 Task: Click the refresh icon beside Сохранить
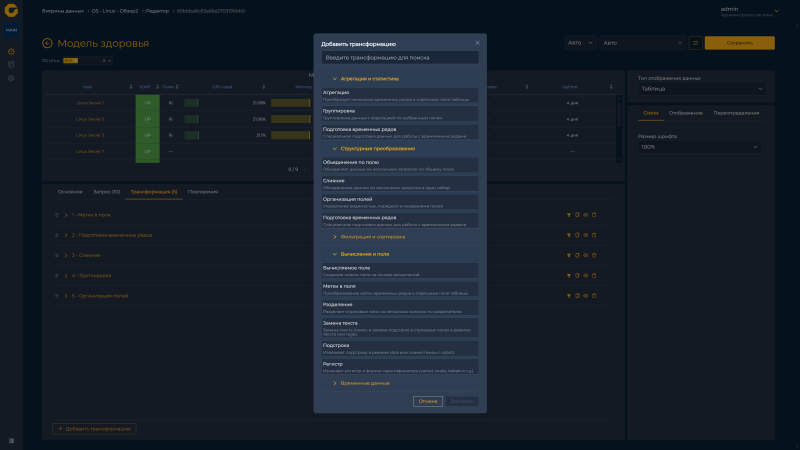(x=695, y=43)
